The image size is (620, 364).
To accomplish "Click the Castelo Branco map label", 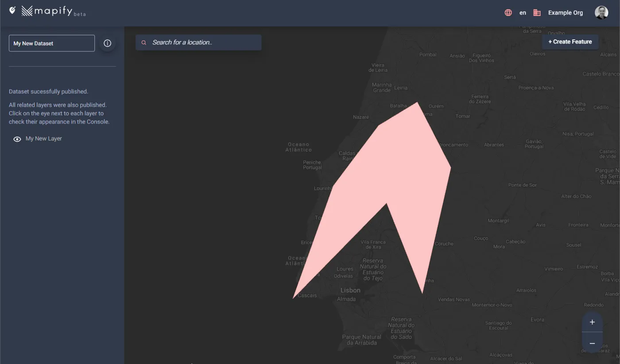I will click(x=601, y=74).
